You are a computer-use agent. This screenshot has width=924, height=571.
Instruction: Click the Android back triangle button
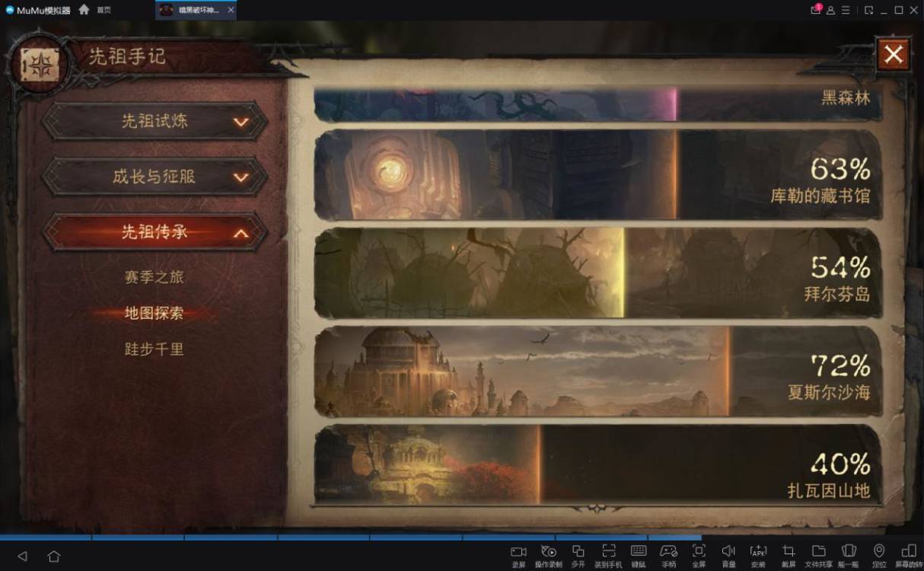click(x=22, y=557)
